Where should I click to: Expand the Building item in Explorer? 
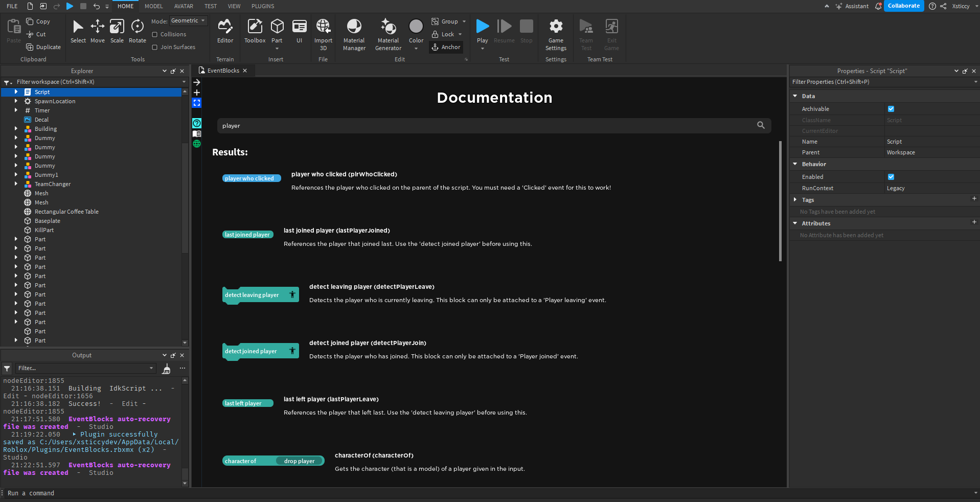pyautogui.click(x=16, y=129)
